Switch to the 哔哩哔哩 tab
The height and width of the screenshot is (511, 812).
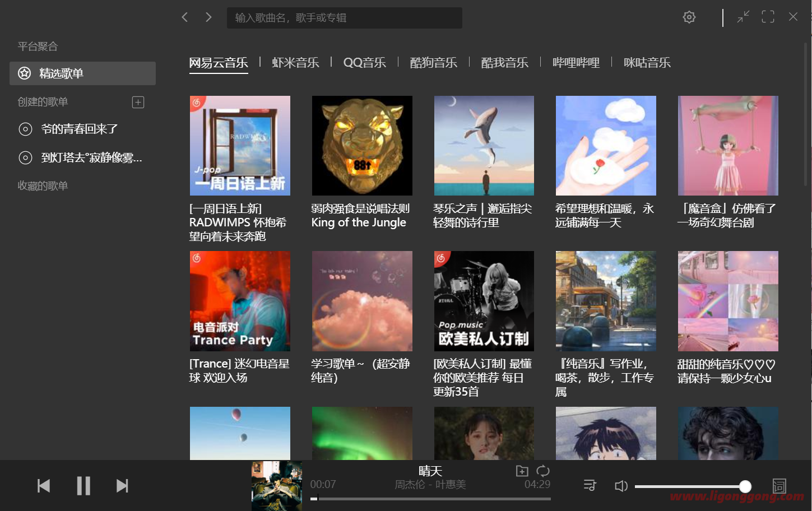coord(576,63)
